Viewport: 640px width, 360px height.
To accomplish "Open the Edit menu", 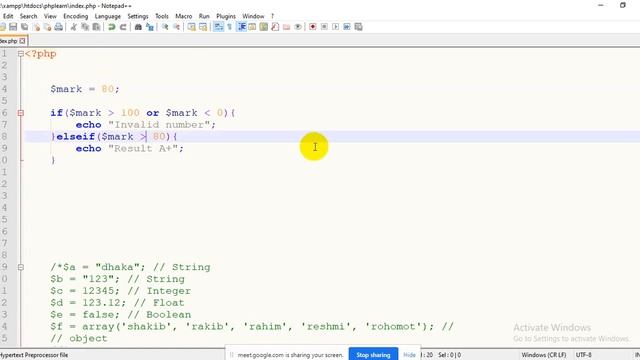I will (8, 16).
